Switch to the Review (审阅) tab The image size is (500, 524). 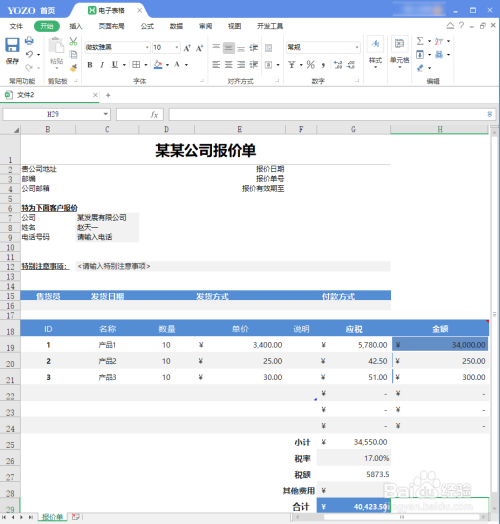point(205,26)
